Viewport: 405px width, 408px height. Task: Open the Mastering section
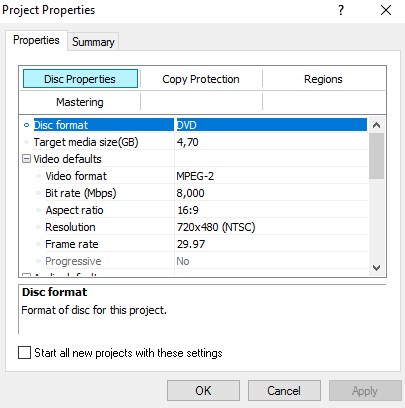(x=80, y=102)
